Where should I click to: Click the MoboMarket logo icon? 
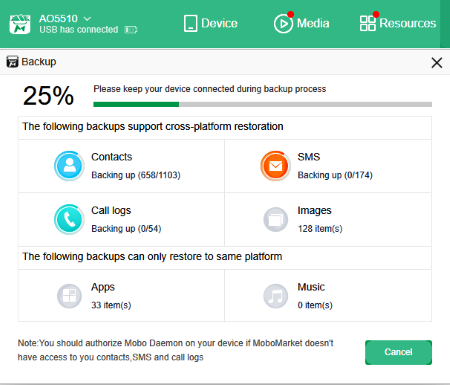click(x=20, y=24)
